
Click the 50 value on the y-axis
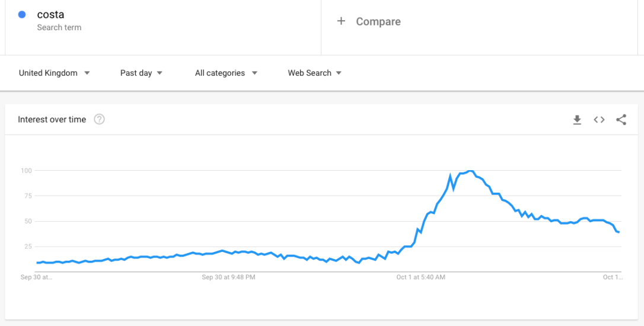tap(27, 222)
